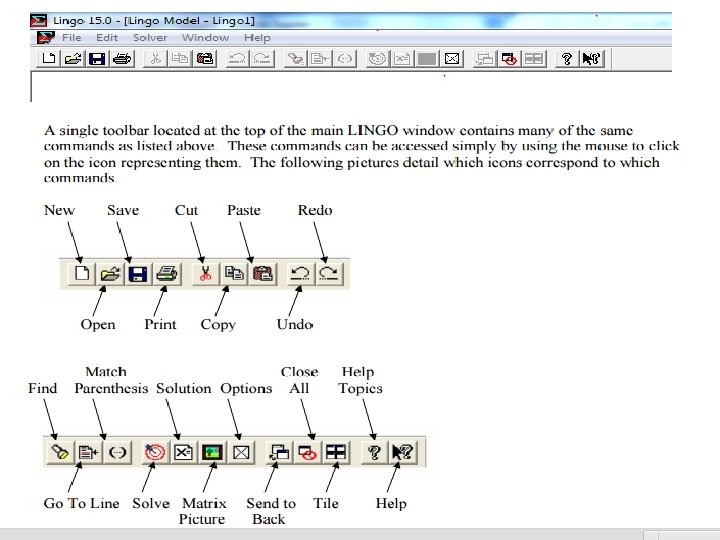The image size is (720, 540).
Task: Open the Edit menu
Action: point(107,38)
